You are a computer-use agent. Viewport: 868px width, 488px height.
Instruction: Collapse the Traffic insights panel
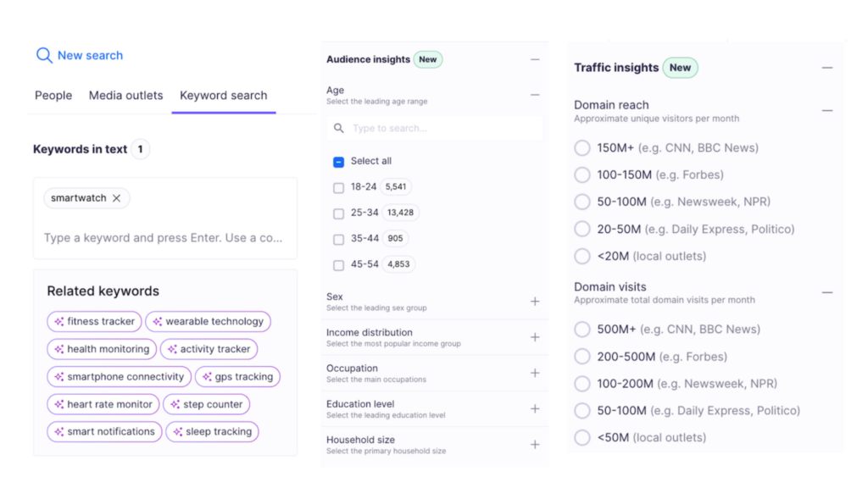(x=827, y=68)
